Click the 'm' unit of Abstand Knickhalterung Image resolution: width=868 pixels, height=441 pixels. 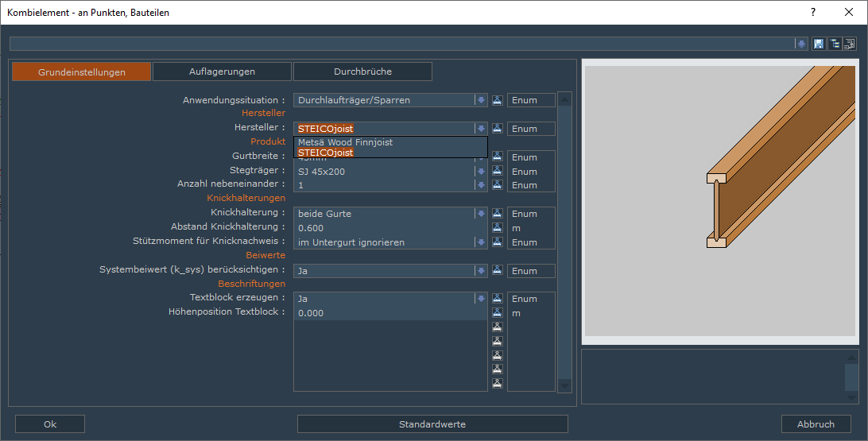516,228
